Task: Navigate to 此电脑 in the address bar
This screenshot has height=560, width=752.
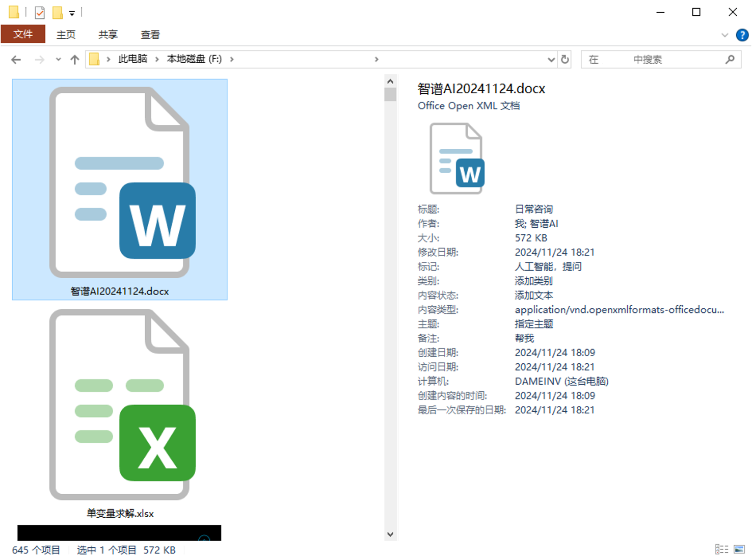Action: 133,59
